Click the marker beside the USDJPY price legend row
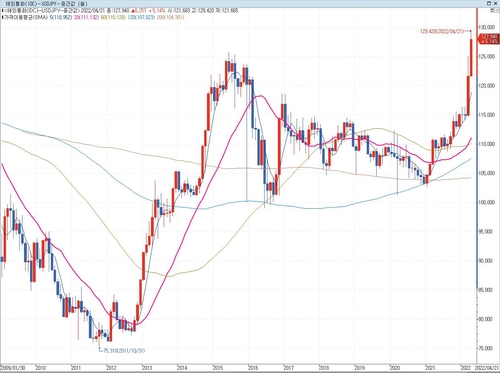This screenshot has height=373, width=500. (x=2, y=11)
